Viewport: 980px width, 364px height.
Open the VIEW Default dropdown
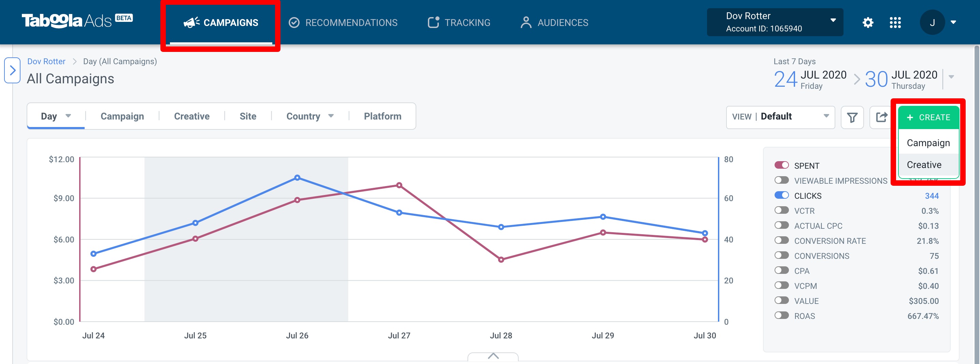[x=780, y=117]
